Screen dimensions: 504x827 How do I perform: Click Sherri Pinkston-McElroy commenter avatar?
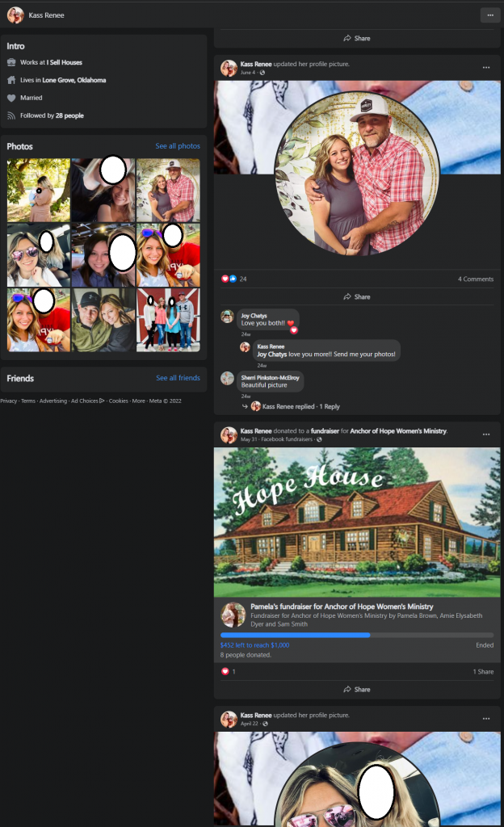pos(227,378)
